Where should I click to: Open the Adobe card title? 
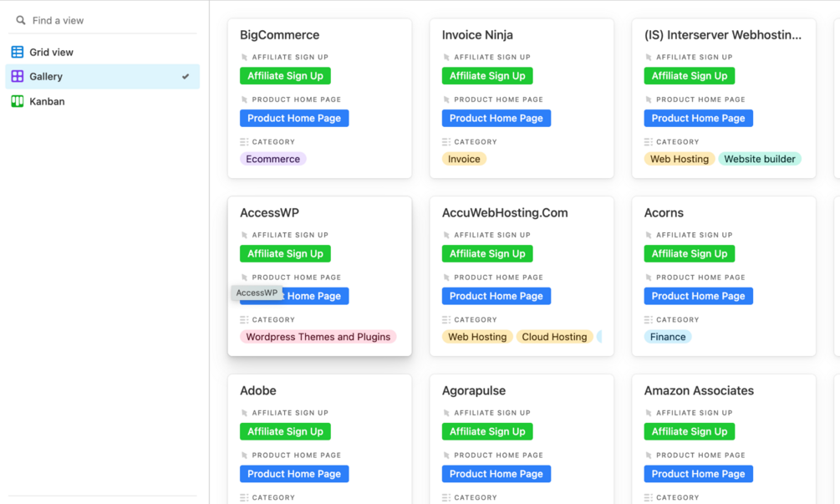point(258,390)
